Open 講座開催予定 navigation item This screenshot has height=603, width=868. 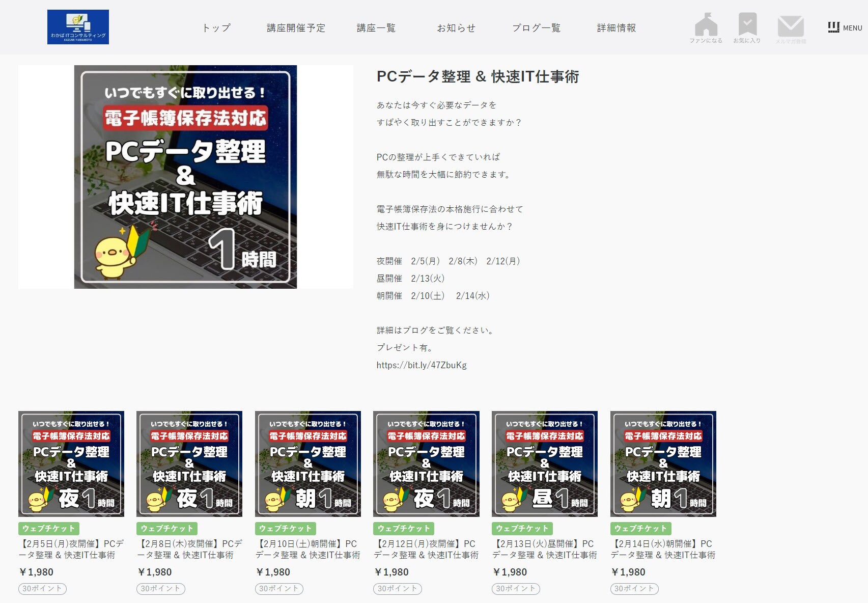296,28
